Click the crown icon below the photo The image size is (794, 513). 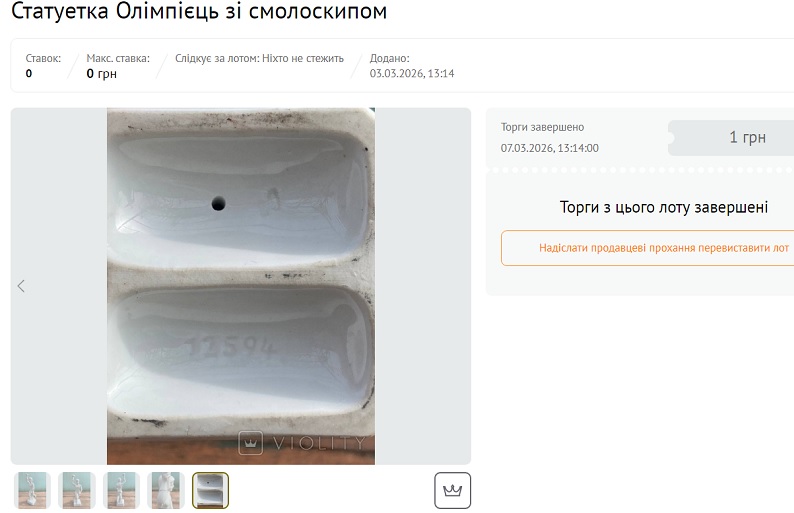point(452,490)
